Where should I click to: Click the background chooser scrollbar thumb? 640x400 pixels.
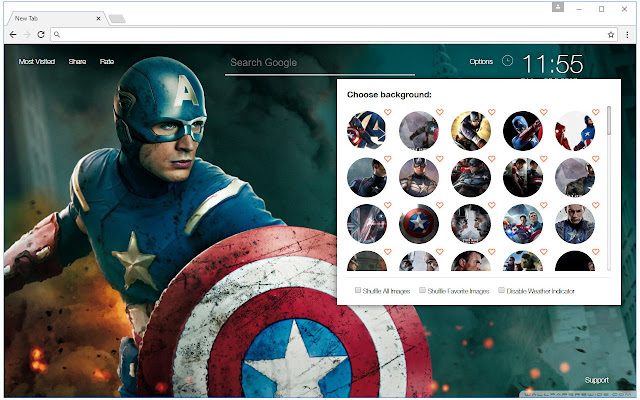coord(609,120)
